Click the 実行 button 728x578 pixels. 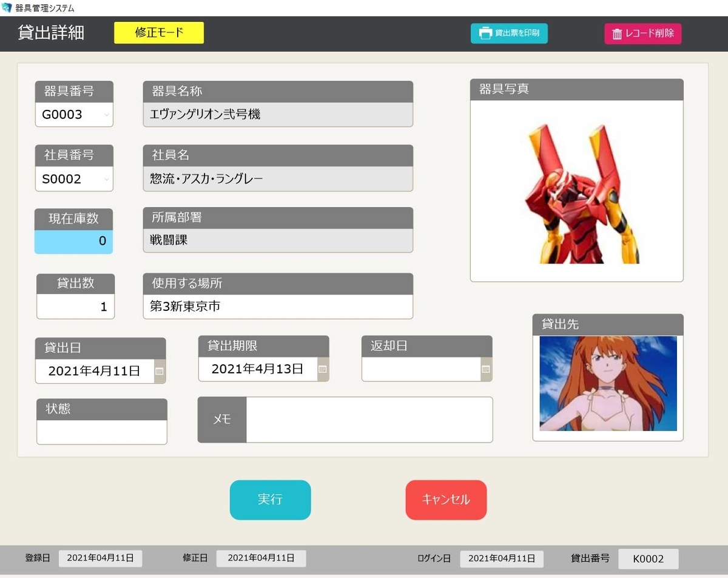click(270, 500)
